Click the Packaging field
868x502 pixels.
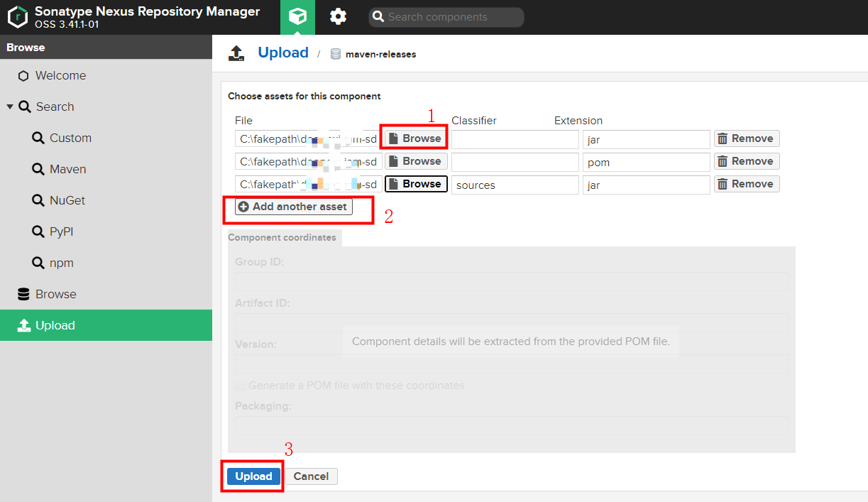point(512,425)
